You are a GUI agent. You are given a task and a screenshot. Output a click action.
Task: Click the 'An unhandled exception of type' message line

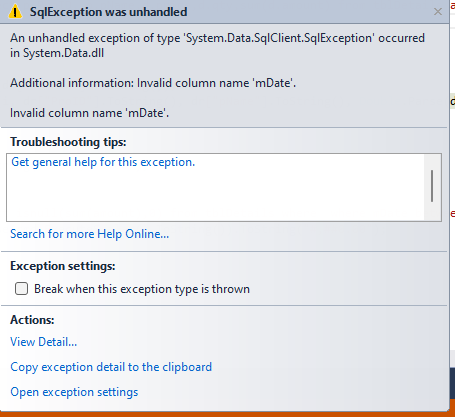[x=217, y=38]
